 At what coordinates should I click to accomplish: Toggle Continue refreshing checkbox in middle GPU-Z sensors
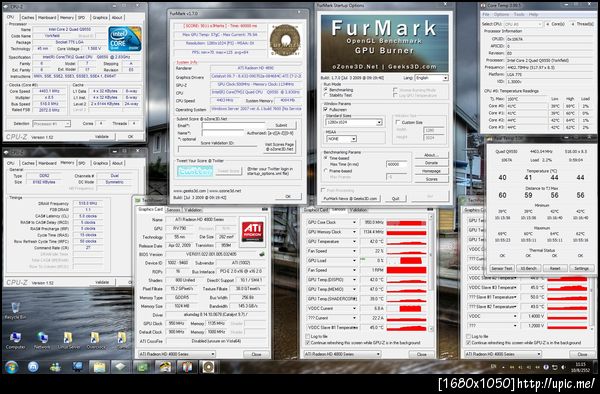tap(308, 343)
